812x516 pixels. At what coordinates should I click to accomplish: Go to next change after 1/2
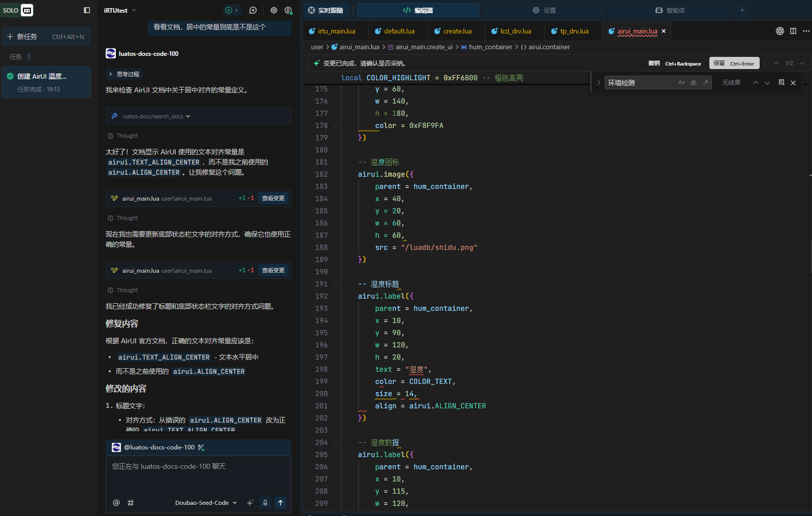click(802, 63)
